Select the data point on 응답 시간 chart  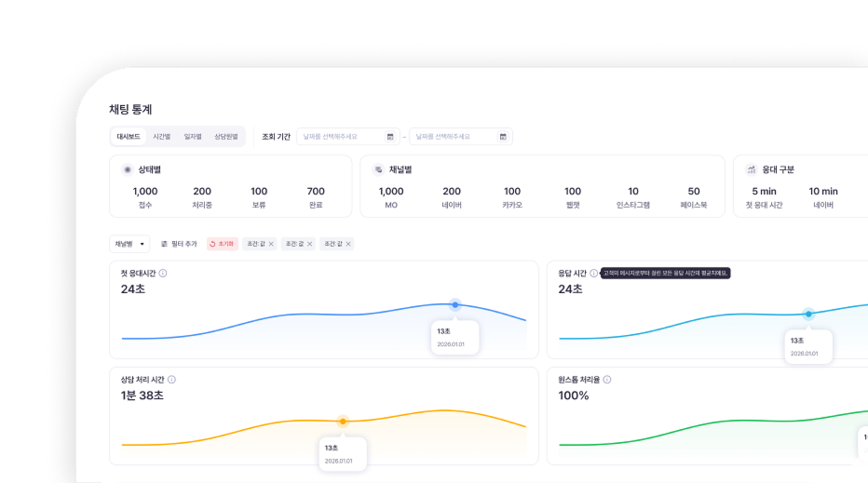point(808,315)
